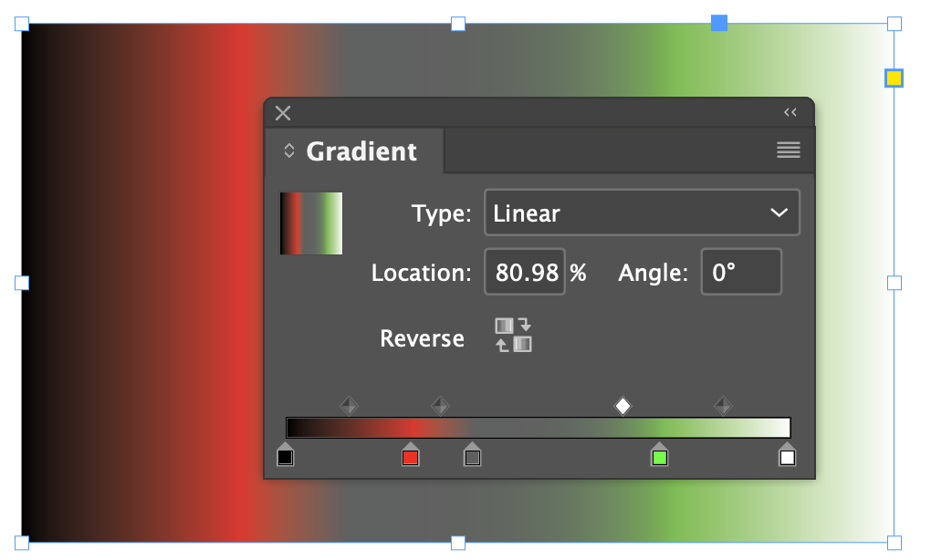This screenshot has height=560, width=931.
Task: Close the Gradient panel with the X icon
Action: coord(282,112)
